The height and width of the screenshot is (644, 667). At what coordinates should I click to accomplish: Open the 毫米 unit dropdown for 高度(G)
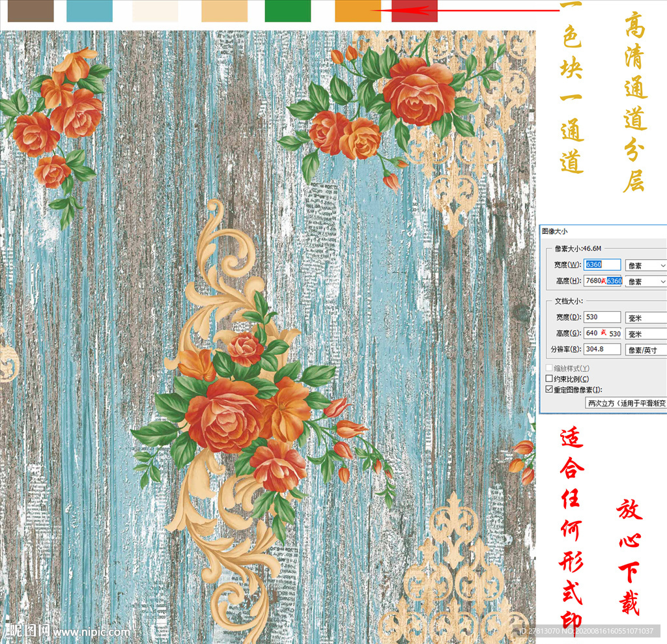tap(646, 334)
